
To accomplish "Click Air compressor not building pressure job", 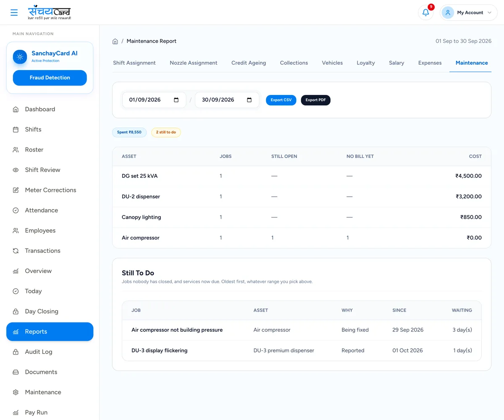I will 177,330.
